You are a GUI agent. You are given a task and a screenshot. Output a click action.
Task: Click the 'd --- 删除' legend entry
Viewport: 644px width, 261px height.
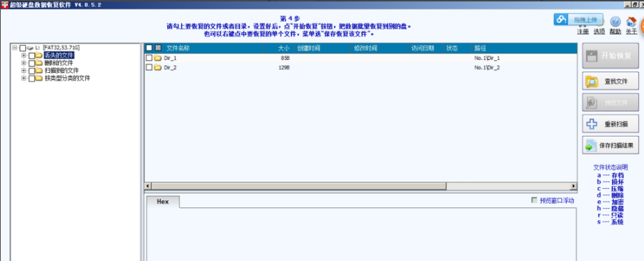(610, 195)
